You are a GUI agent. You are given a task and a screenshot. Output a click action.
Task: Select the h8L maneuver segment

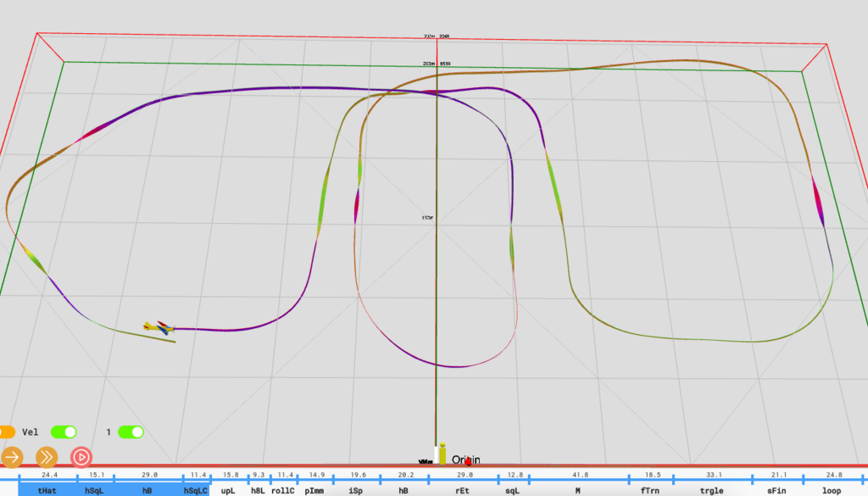258,490
